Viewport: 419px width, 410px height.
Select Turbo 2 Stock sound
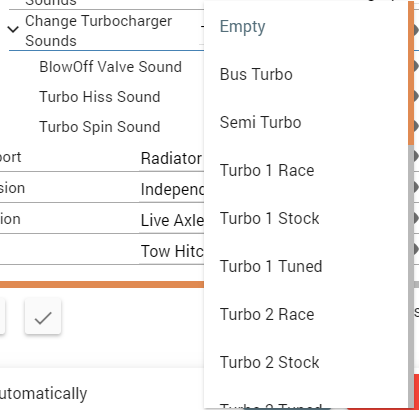306,362
